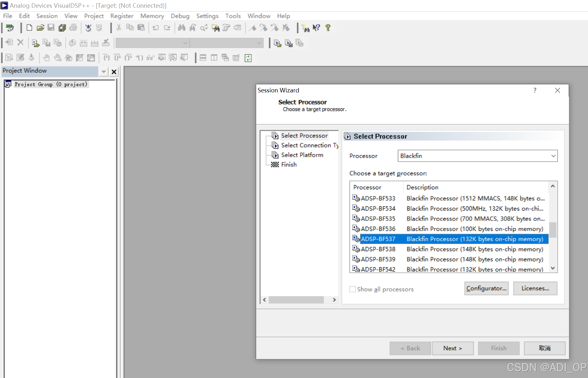Open the Settings menu
The height and width of the screenshot is (378, 588).
click(207, 16)
